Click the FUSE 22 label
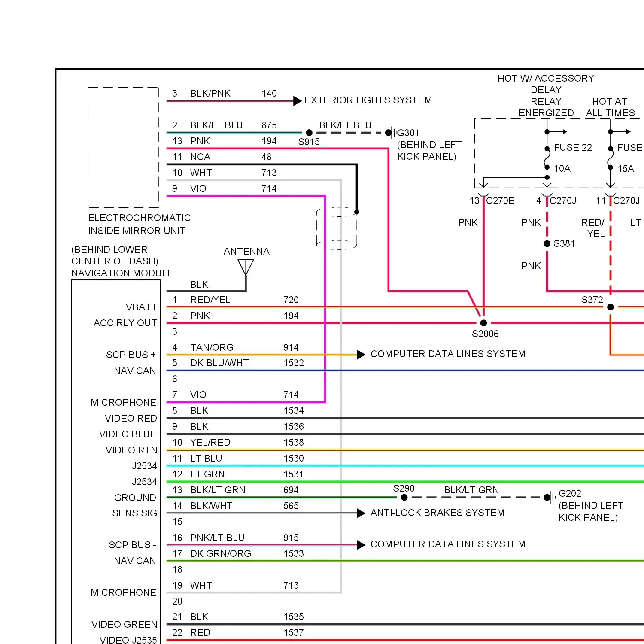 [x=573, y=147]
